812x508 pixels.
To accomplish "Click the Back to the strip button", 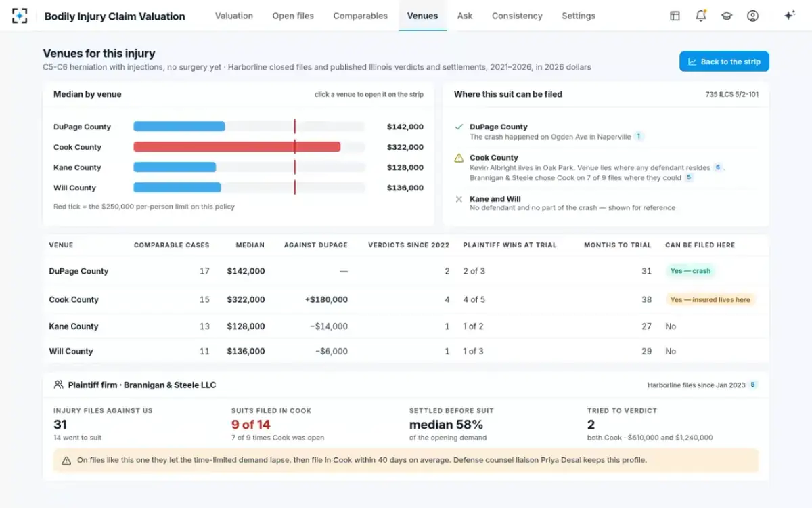I will pyautogui.click(x=724, y=62).
